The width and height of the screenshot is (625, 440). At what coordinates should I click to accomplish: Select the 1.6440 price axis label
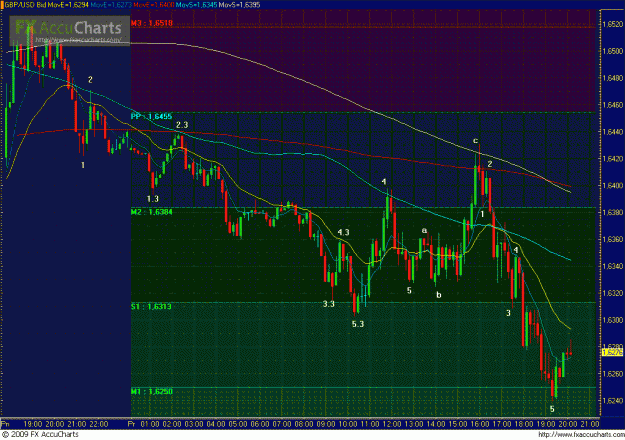(x=612, y=132)
